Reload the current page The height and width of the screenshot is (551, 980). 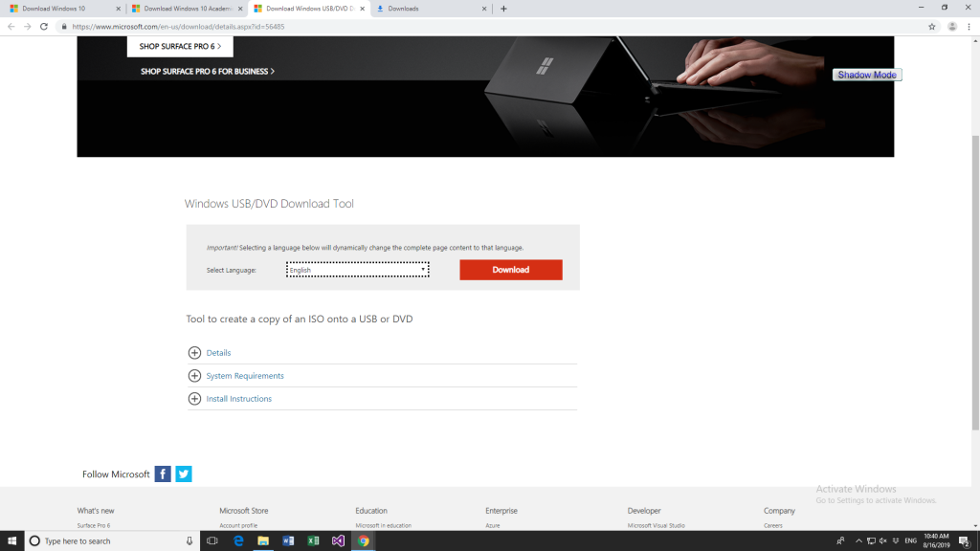(44, 26)
